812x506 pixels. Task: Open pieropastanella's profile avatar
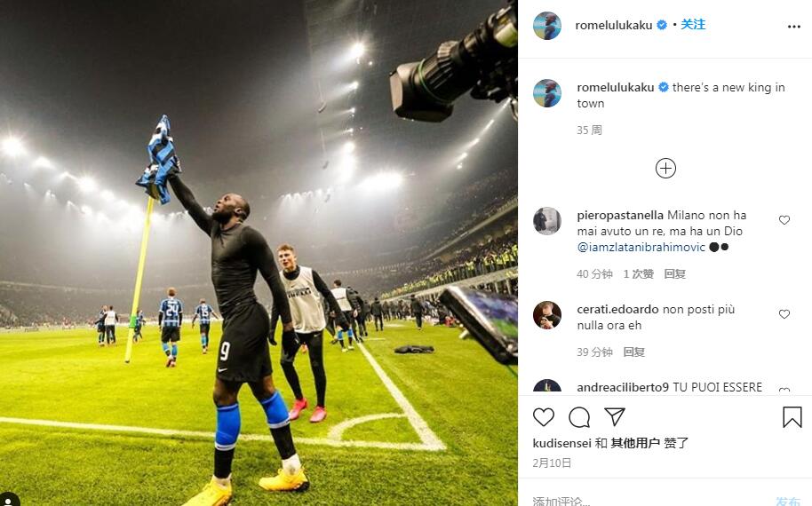pos(547,221)
